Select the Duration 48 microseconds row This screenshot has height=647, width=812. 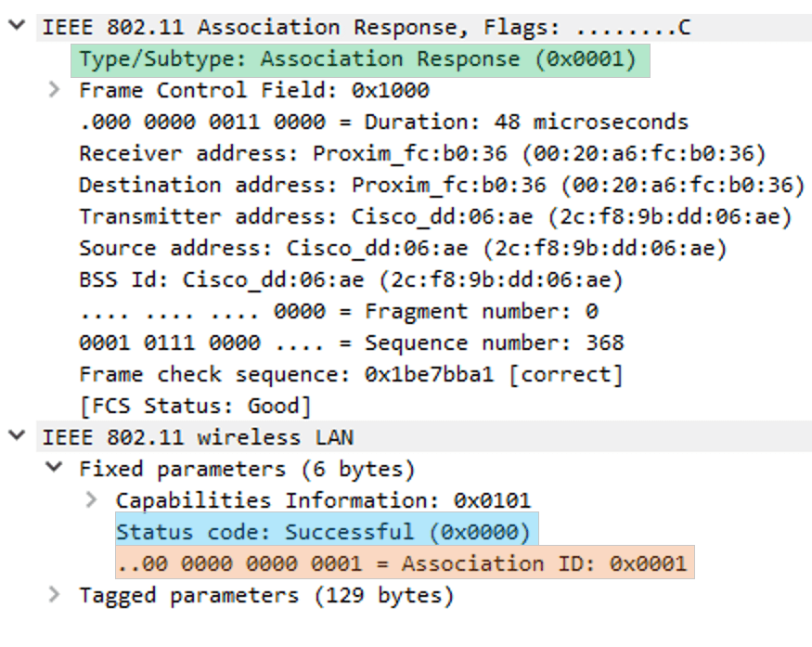[383, 122]
